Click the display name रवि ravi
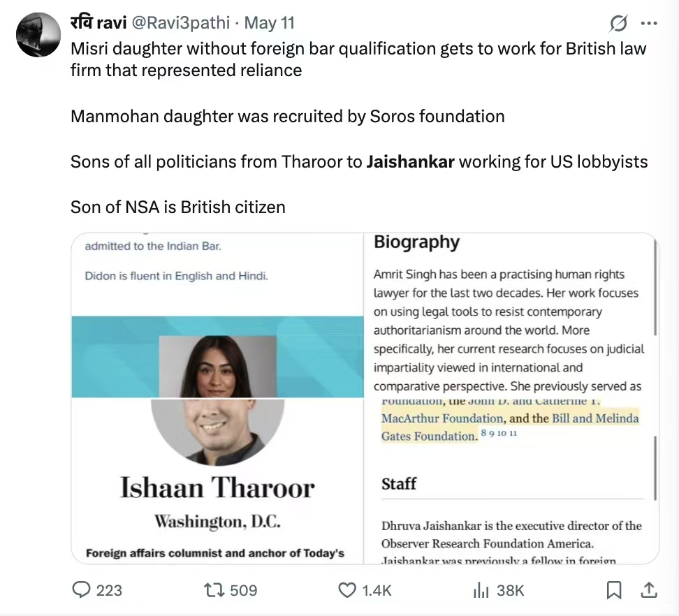This screenshot has width=679, height=616. (x=98, y=22)
